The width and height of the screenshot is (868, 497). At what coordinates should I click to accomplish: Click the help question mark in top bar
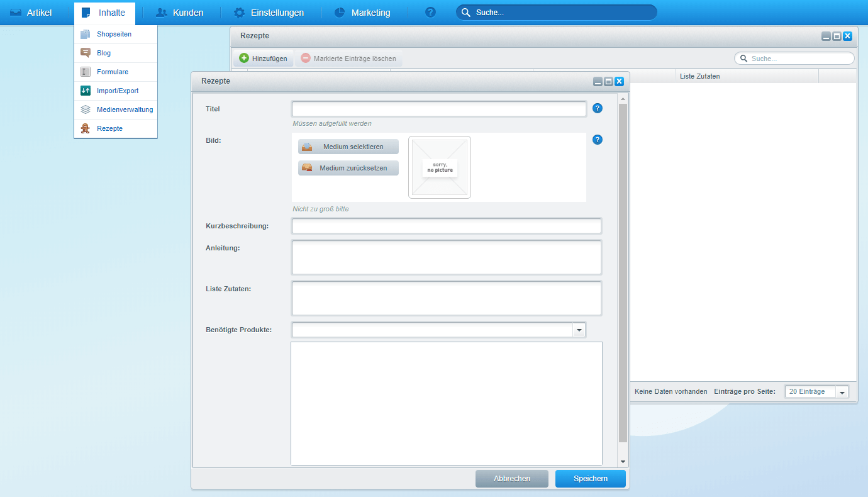tap(430, 13)
